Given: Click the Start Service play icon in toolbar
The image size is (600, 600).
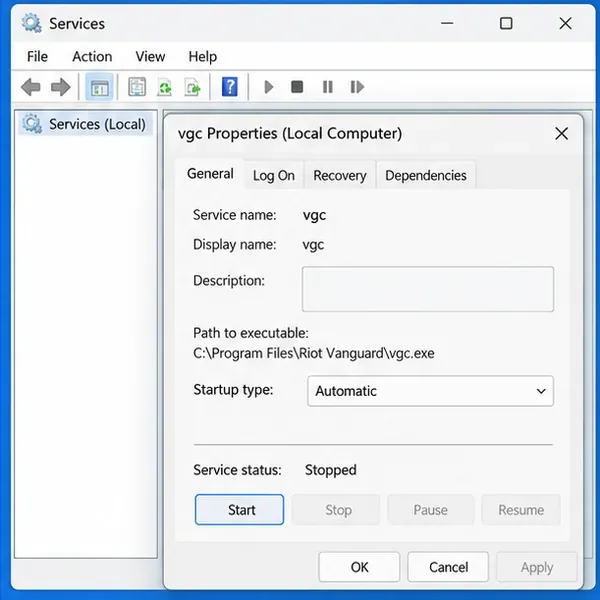Looking at the screenshot, I should point(269,87).
